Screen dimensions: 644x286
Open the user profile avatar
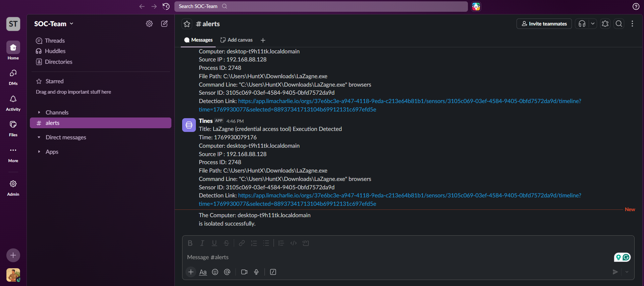(13, 275)
